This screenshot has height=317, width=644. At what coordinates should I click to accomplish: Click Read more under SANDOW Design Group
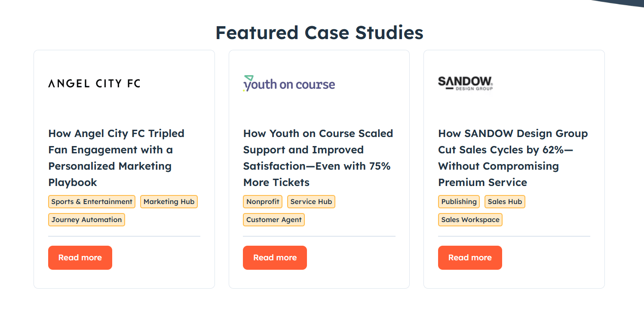[x=470, y=258]
